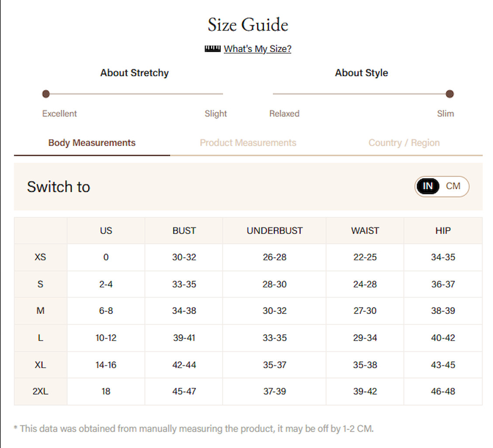Screen dimensions: 493x448
Task: Click XL hip value 43-45
Action: point(443,365)
